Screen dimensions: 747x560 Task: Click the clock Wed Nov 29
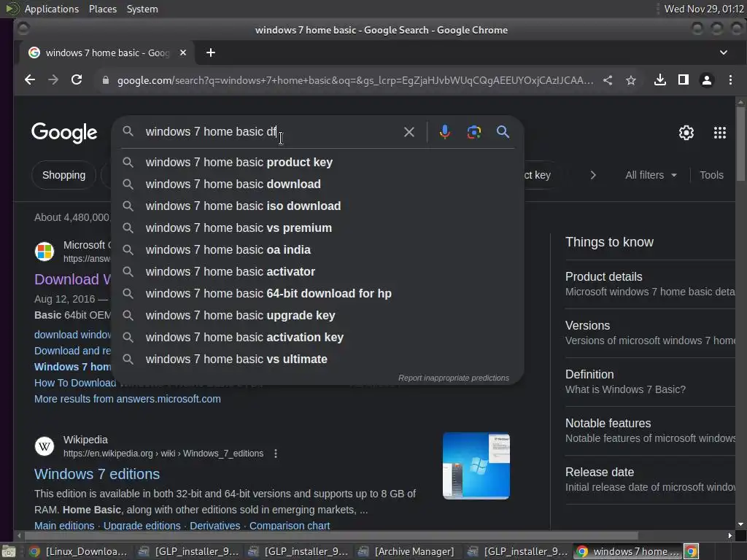click(x=704, y=9)
